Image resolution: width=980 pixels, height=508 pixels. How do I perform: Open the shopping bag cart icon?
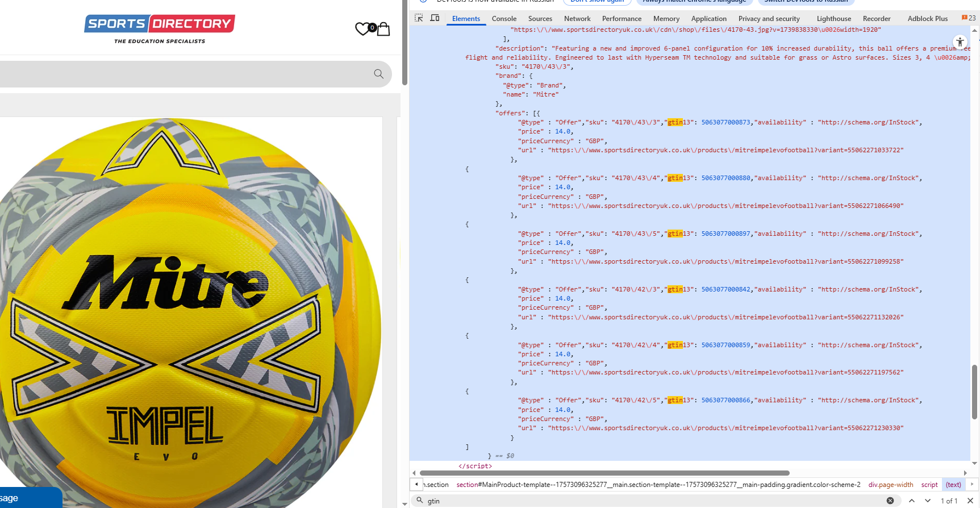pos(383,29)
